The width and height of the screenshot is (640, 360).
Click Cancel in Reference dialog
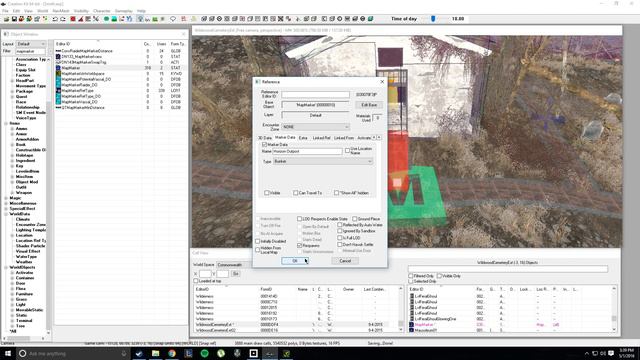345,261
